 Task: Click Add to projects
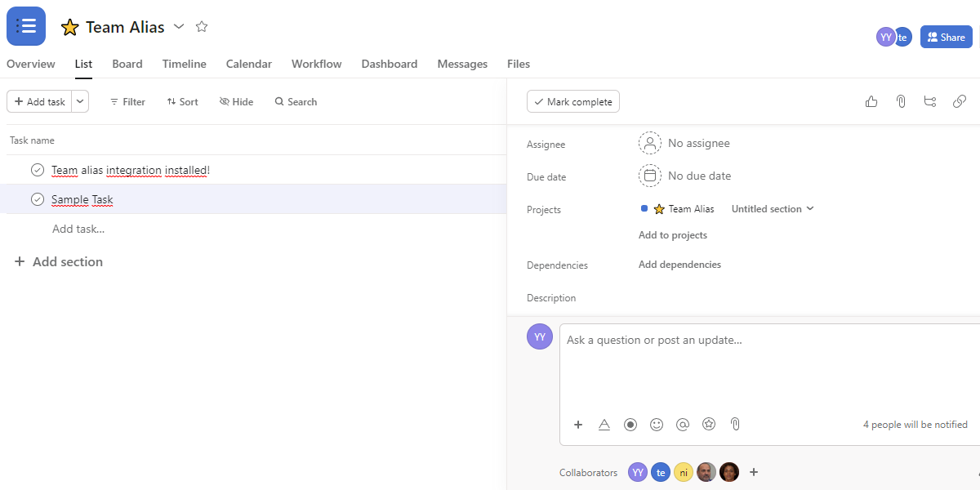click(673, 235)
